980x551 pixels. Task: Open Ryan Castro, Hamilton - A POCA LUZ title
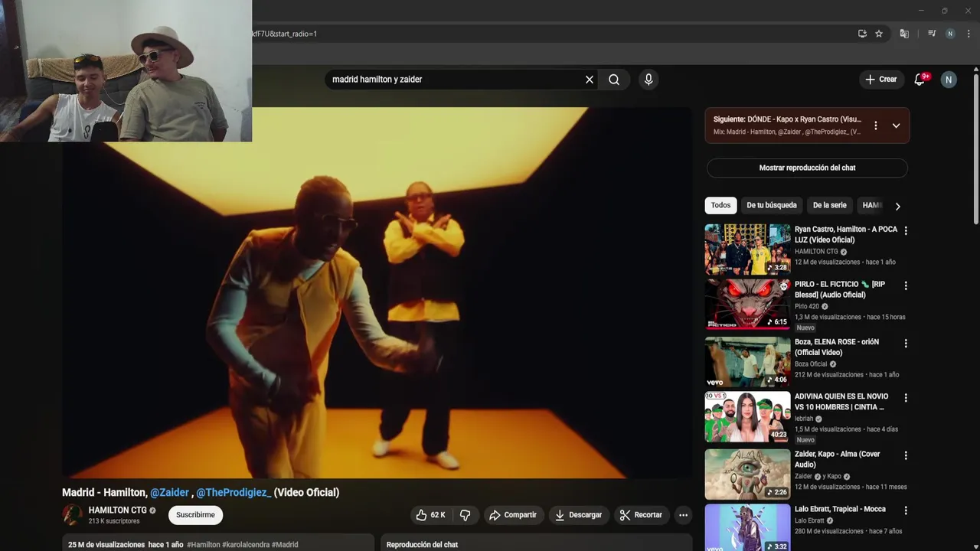[x=846, y=234]
